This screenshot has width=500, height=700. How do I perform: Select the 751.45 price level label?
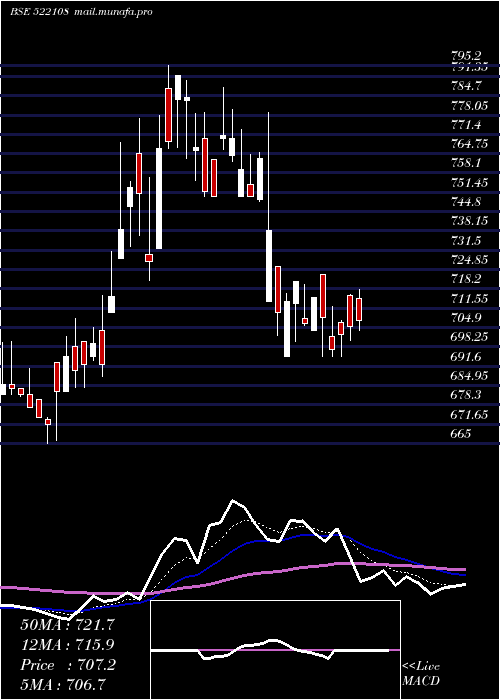[x=469, y=183]
